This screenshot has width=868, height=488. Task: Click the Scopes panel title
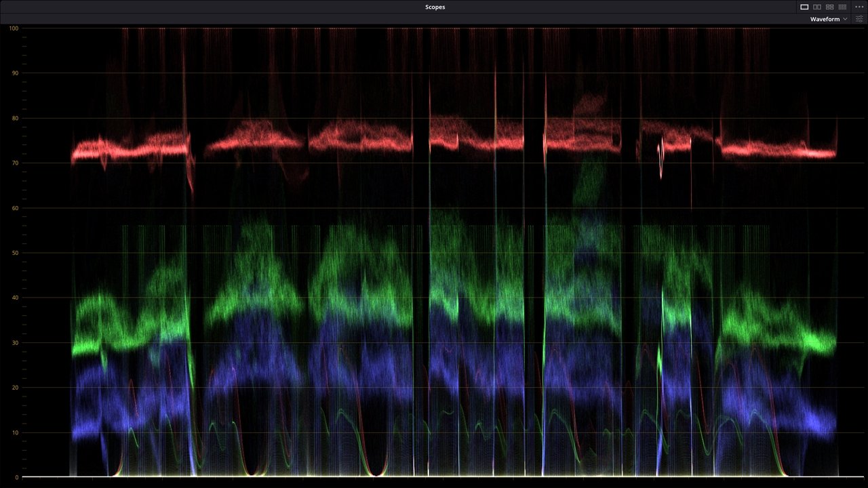(435, 7)
